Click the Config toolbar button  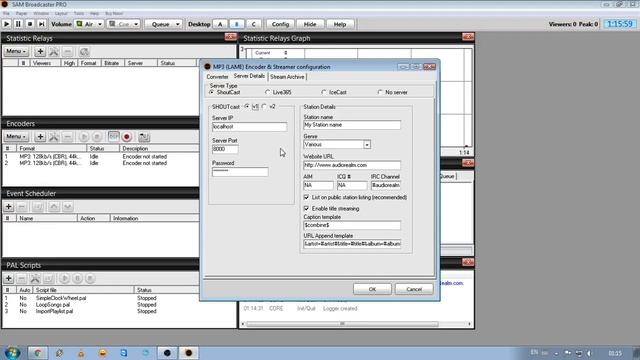pyautogui.click(x=280, y=24)
